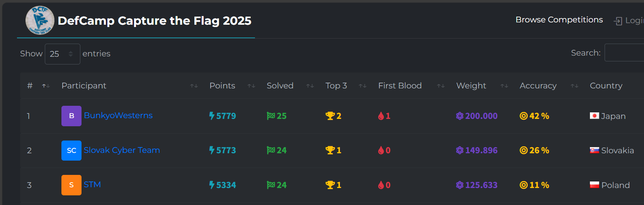Open Browse Competitions menu item
This screenshot has height=205, width=644.
[x=559, y=20]
